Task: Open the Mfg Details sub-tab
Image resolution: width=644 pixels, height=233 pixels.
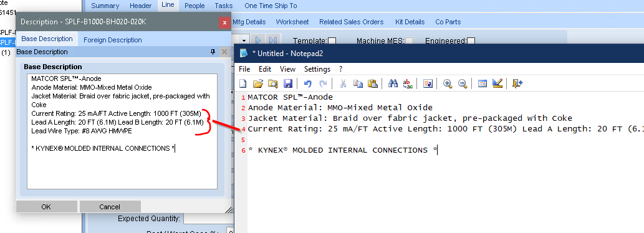Action: point(249,22)
